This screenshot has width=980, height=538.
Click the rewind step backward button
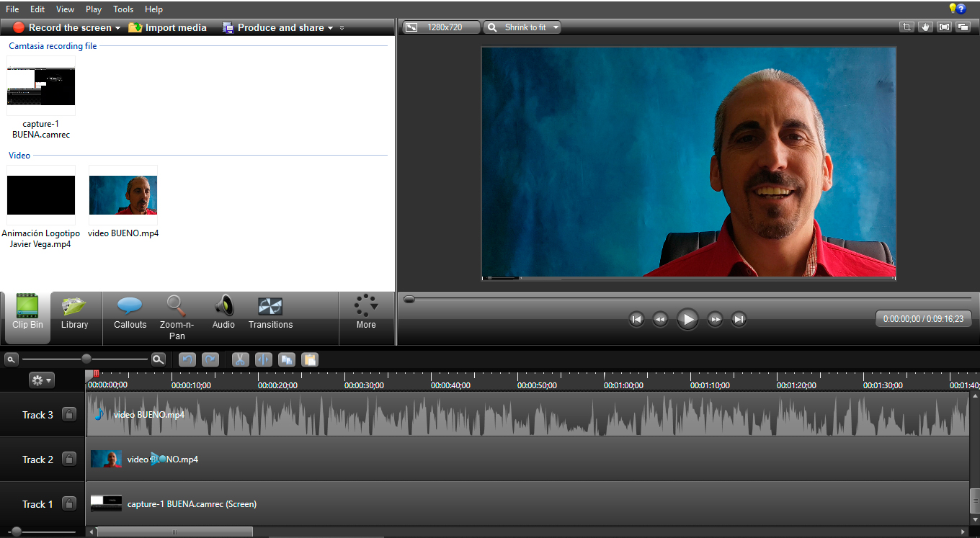tap(659, 319)
